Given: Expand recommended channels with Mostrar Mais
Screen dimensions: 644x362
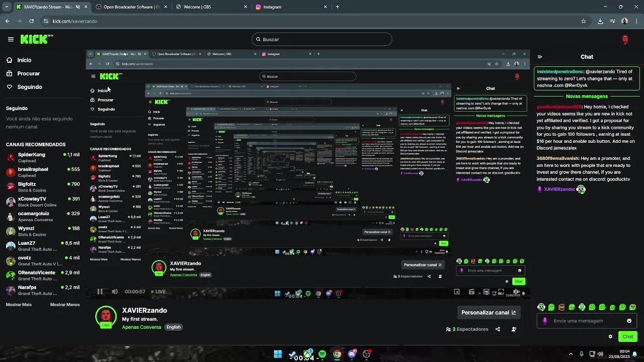Looking at the screenshot, I should tap(19, 305).
